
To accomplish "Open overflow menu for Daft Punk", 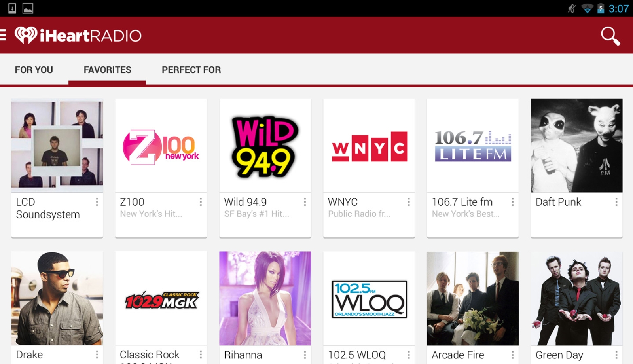I will [x=616, y=202].
